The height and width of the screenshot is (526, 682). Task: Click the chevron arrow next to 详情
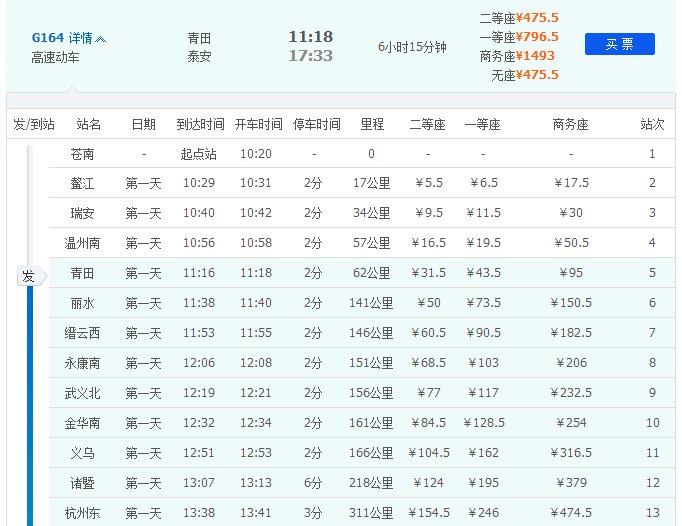(x=101, y=39)
